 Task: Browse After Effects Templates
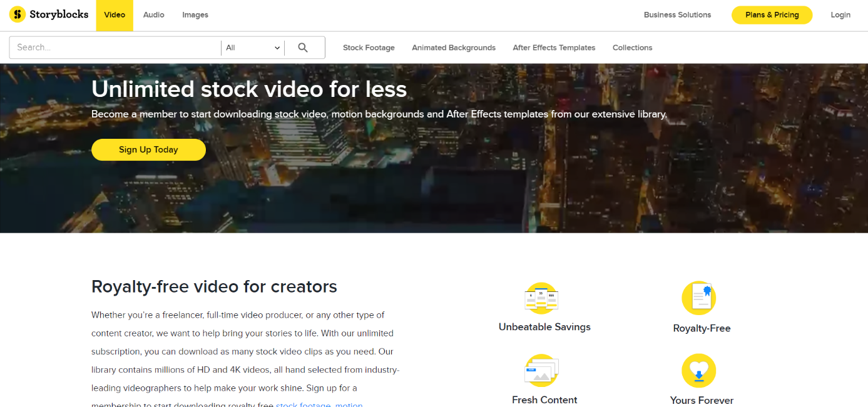point(554,48)
